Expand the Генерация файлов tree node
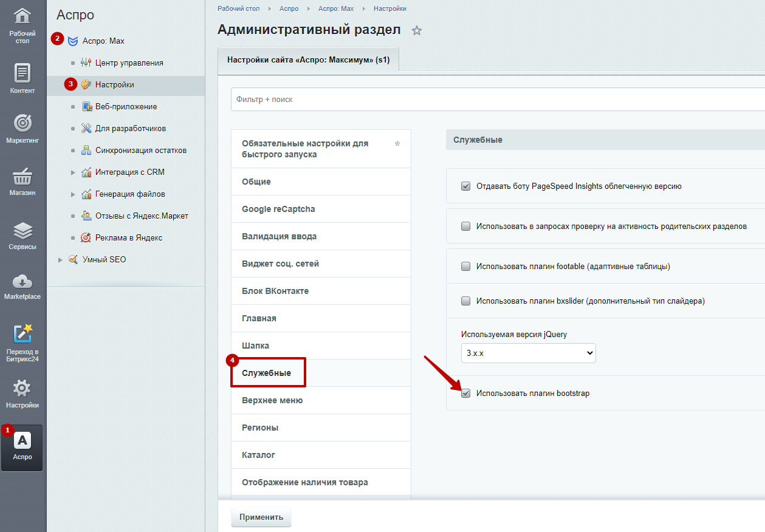 pyautogui.click(x=73, y=194)
